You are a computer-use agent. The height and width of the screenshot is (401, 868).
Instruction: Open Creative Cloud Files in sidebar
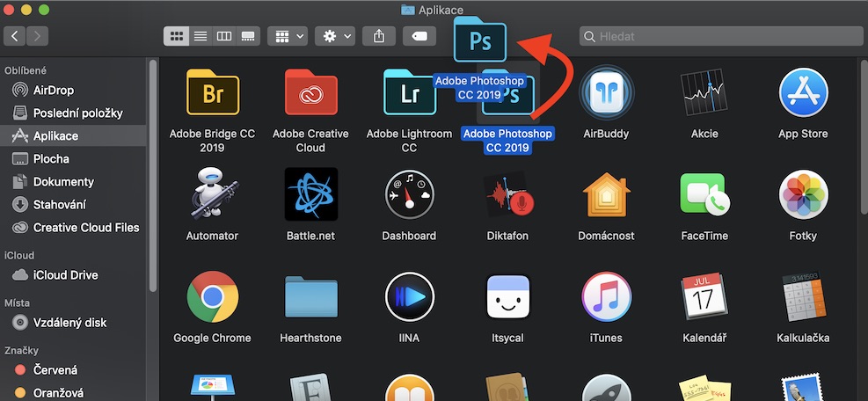(73, 228)
